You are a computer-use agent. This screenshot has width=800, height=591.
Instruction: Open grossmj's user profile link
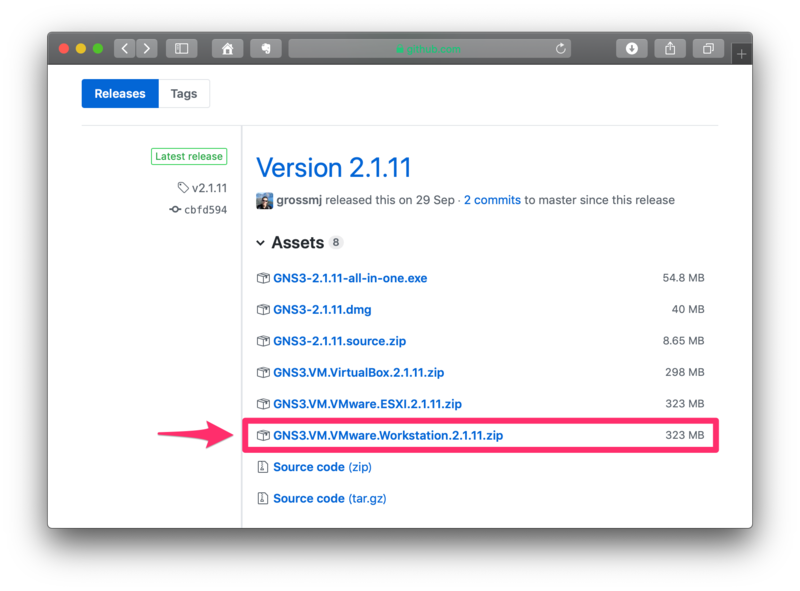click(299, 200)
